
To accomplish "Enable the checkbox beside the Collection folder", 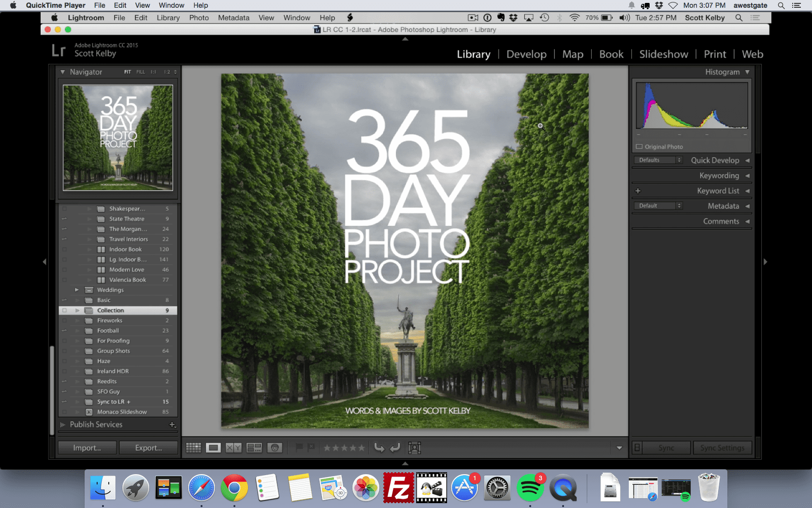I will (65, 310).
